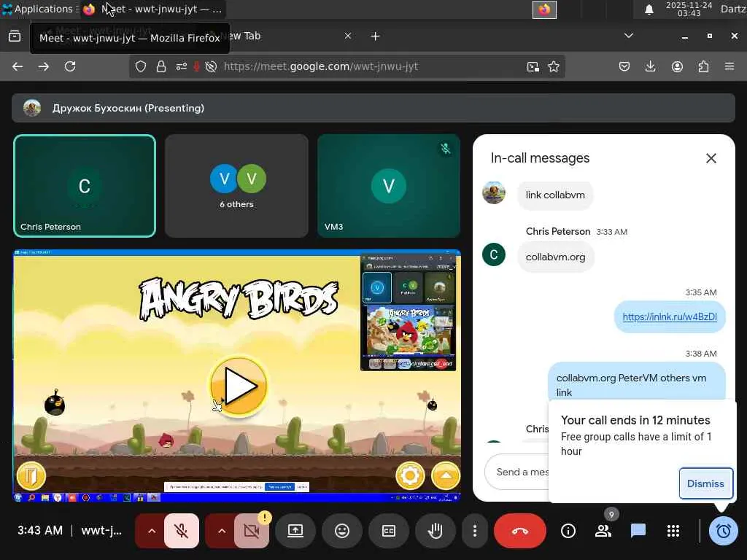
Task: Go forward in Firefox navigation
Action: 43,66
